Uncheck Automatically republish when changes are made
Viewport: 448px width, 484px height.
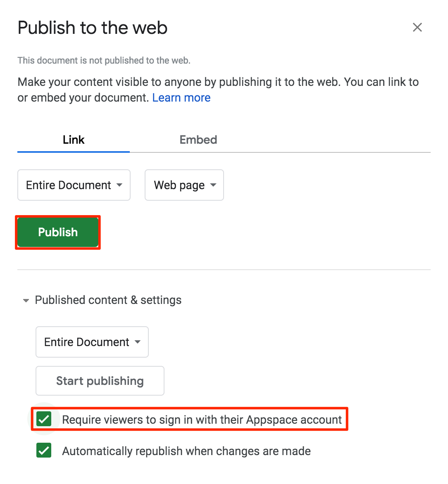point(43,451)
